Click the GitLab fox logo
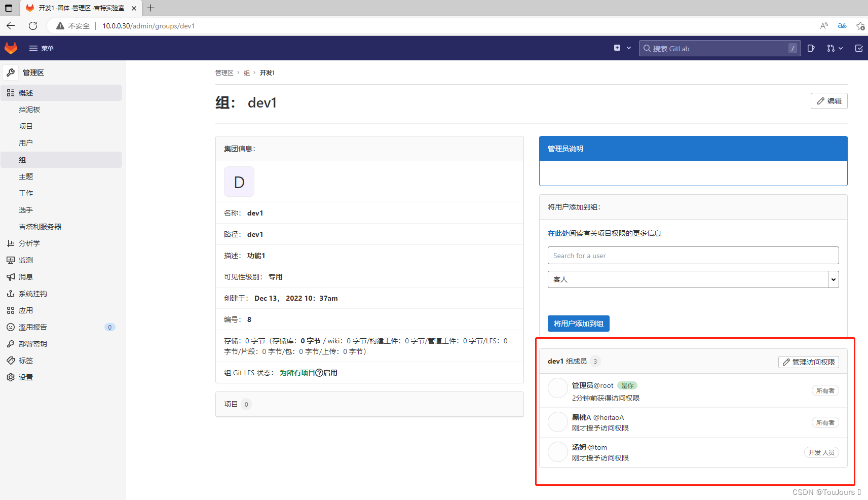 click(11, 48)
